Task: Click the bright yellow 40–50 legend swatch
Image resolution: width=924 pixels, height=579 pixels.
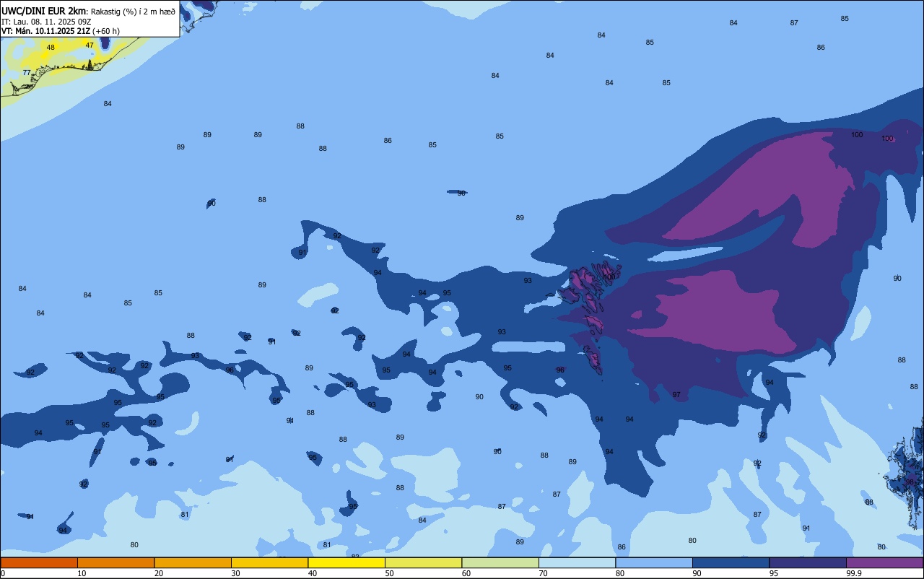Action: [346, 562]
